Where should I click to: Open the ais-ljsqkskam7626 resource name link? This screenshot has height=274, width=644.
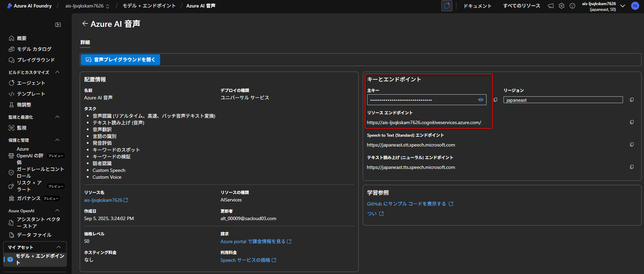point(106,200)
